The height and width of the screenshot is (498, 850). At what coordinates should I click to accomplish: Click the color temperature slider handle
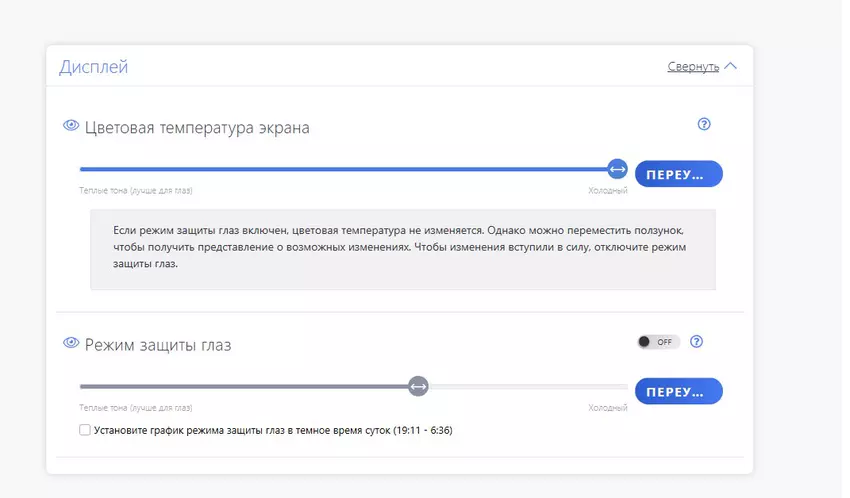617,170
